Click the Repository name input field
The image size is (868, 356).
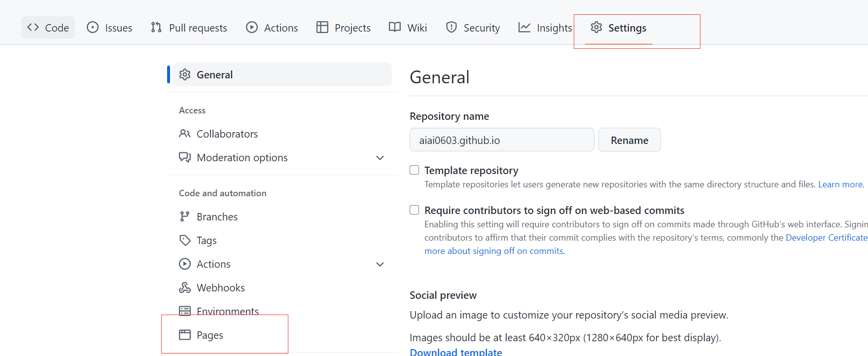click(501, 140)
